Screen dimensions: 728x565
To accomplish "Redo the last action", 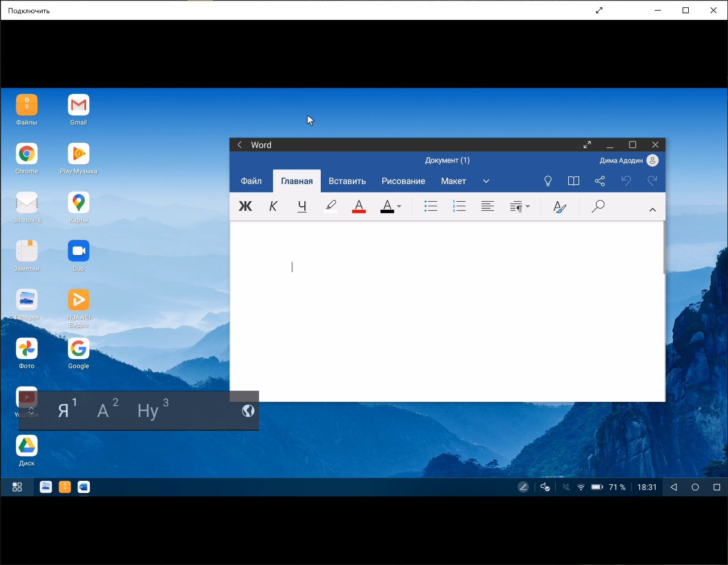I will (652, 181).
